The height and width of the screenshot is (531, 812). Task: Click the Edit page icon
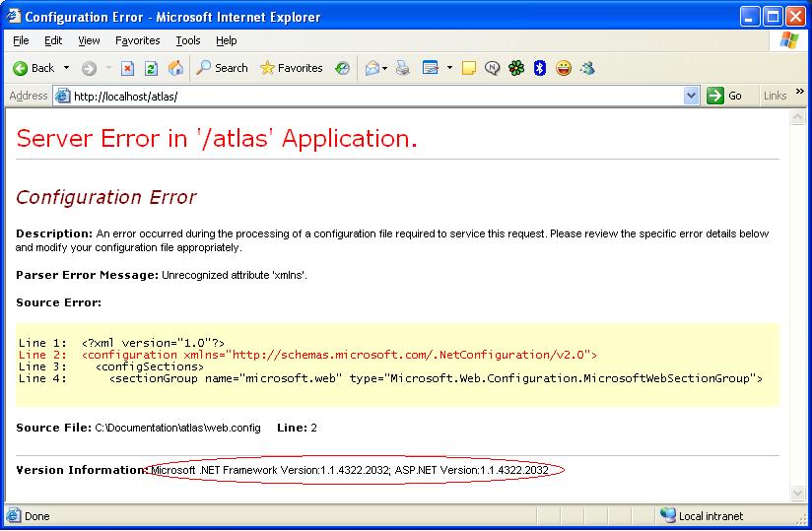point(431,68)
